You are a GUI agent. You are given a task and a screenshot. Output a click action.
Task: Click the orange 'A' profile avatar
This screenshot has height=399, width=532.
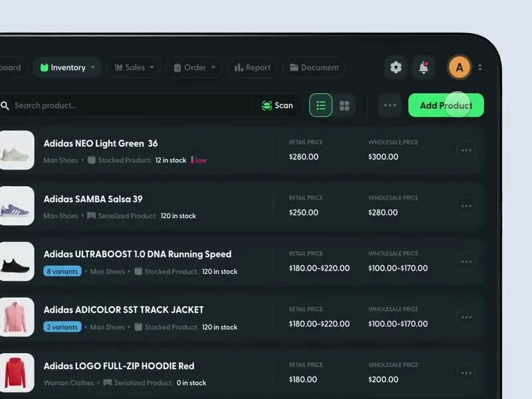tap(460, 67)
